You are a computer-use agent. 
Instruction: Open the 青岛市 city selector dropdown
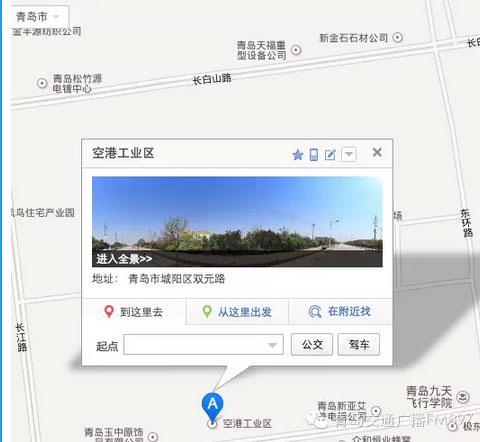pos(40,16)
